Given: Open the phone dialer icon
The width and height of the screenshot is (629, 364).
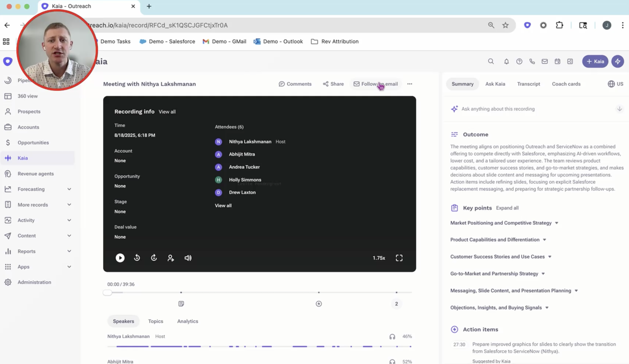Looking at the screenshot, I should click(532, 61).
